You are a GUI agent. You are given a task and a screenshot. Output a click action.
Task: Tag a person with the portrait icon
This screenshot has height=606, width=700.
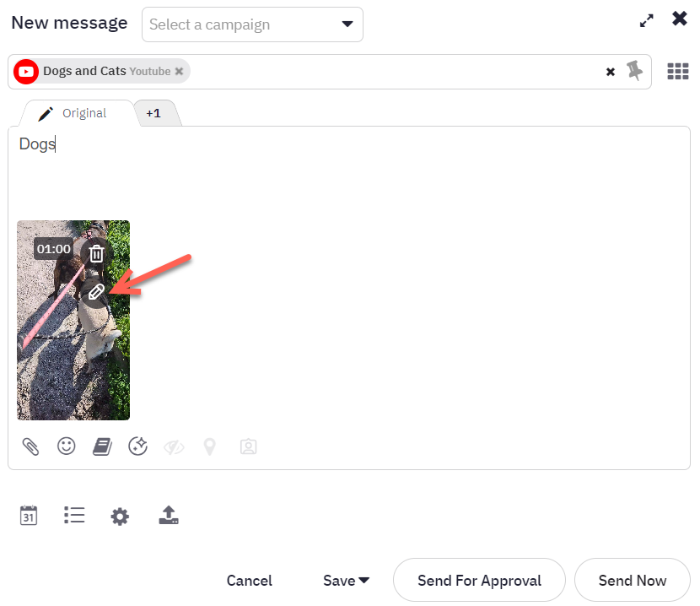point(248,446)
